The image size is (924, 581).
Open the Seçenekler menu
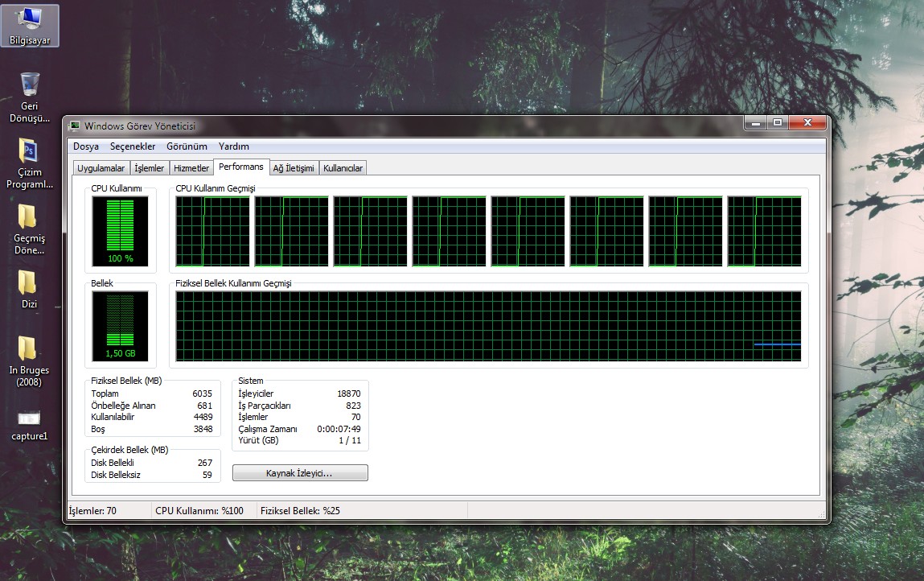pyautogui.click(x=133, y=146)
